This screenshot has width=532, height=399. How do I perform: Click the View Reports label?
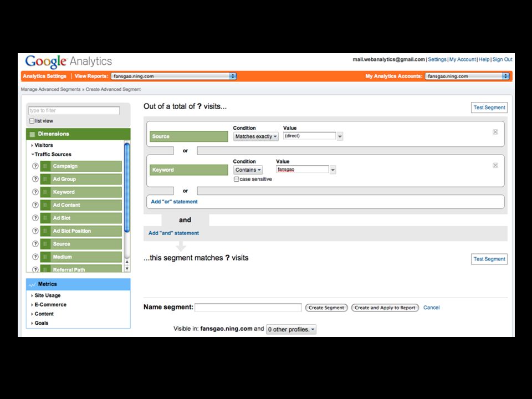91,76
